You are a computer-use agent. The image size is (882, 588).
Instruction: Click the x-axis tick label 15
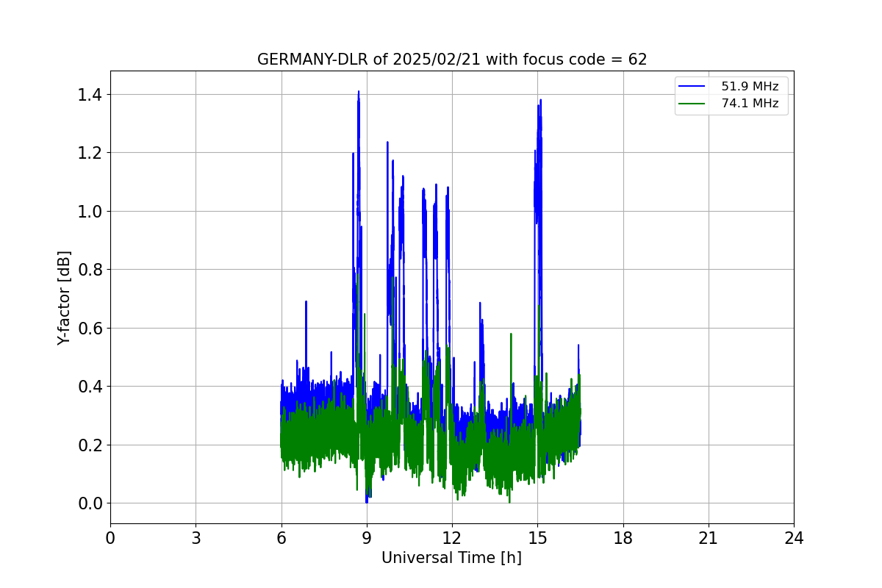537,538
